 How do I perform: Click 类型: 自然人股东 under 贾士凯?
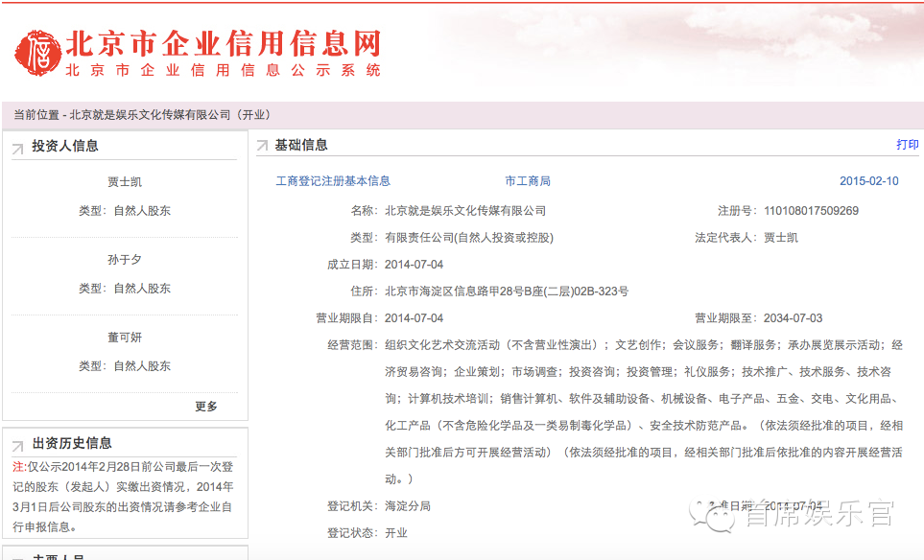coord(125,211)
